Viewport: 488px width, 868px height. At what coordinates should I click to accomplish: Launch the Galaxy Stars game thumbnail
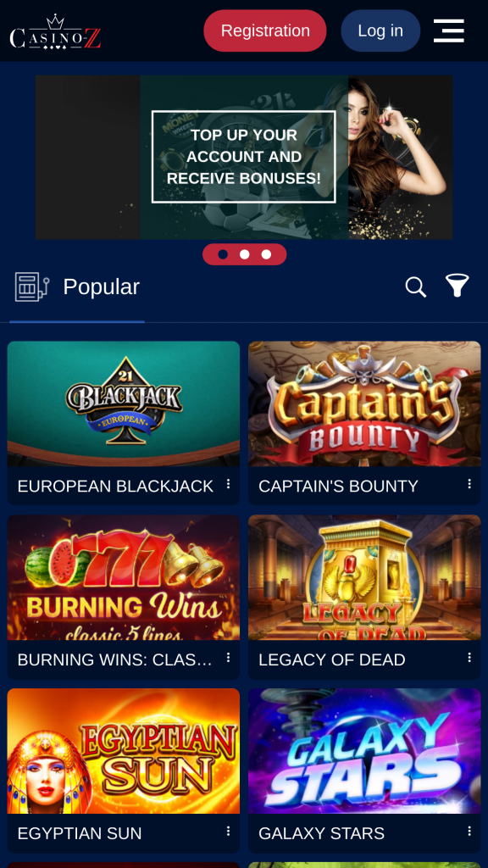tap(364, 751)
